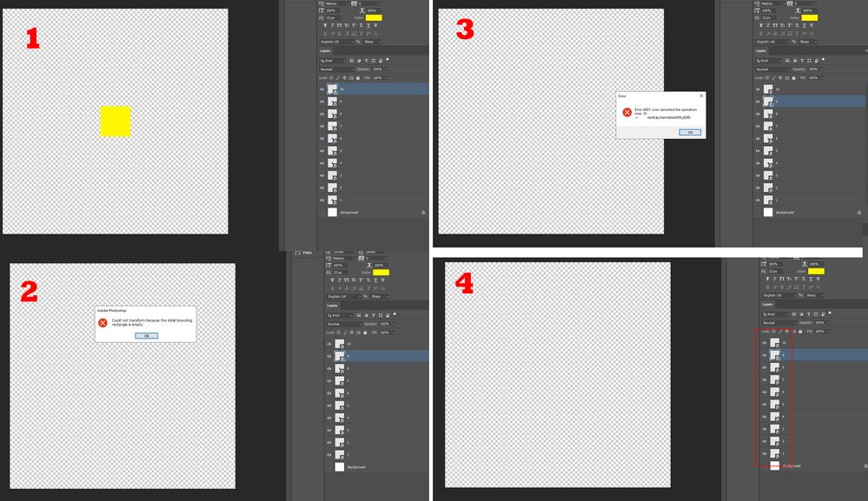
Task: Select the Layers tab in screenshot 4
Action: tap(768, 305)
